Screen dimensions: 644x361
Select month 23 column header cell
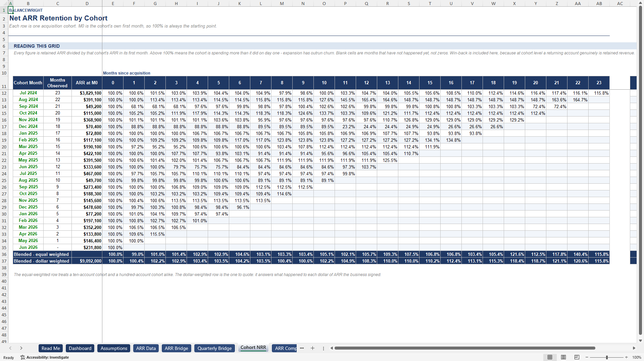[x=599, y=83]
